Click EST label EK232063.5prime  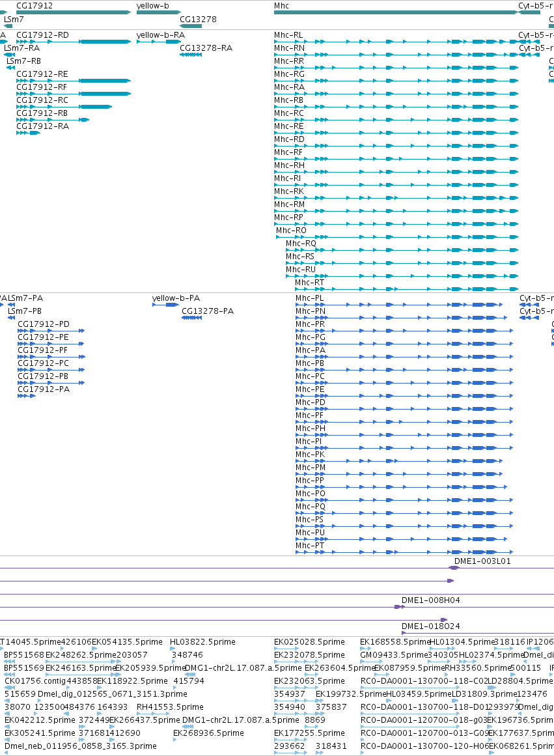point(309,681)
